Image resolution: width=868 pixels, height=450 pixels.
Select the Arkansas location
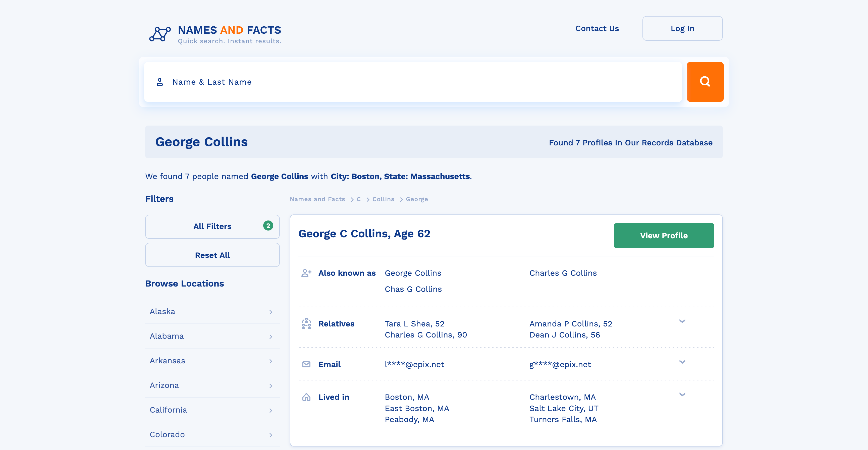(212, 361)
